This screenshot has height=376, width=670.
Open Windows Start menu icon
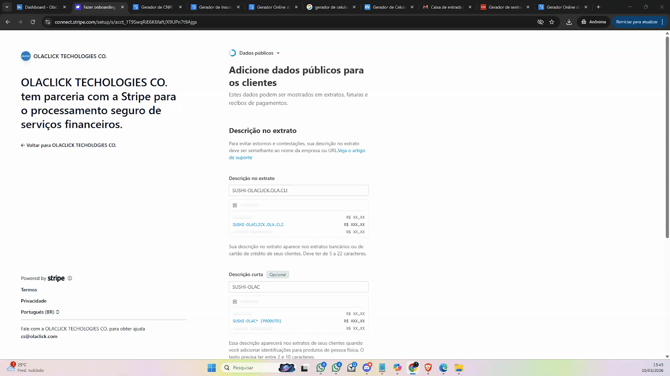tap(212, 368)
